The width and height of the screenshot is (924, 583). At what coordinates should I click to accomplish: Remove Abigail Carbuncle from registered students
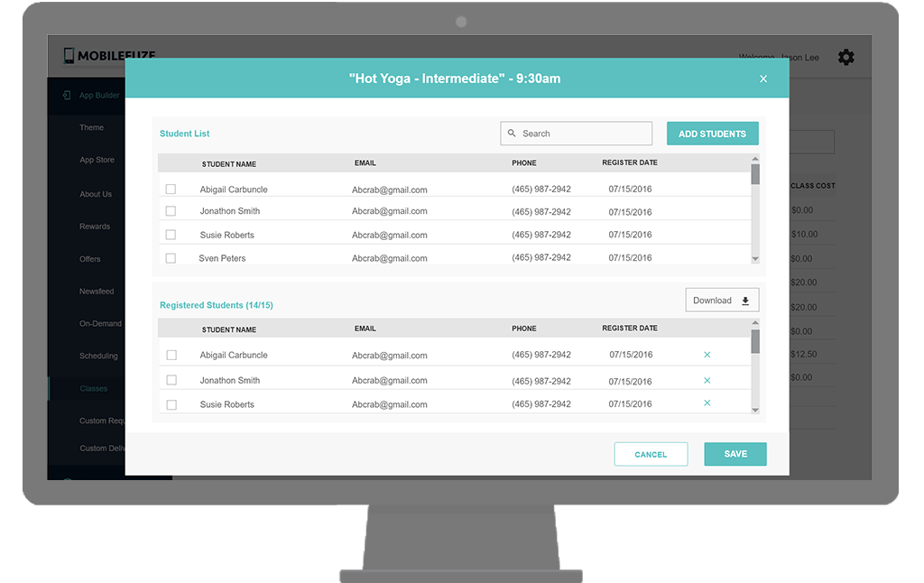pos(707,355)
